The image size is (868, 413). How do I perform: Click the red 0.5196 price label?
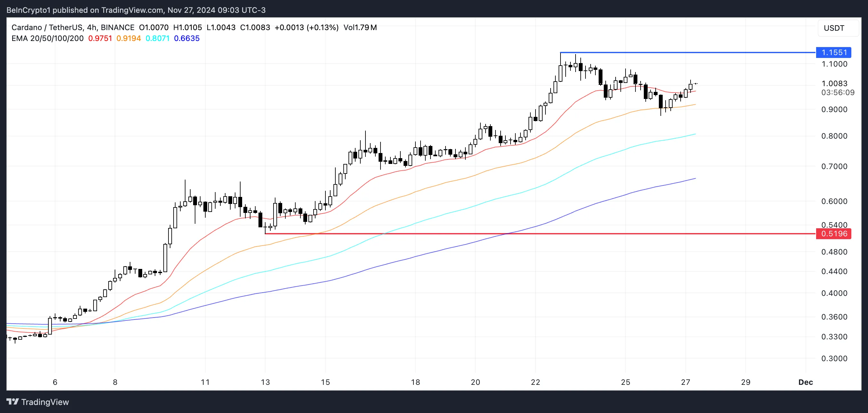pos(834,233)
